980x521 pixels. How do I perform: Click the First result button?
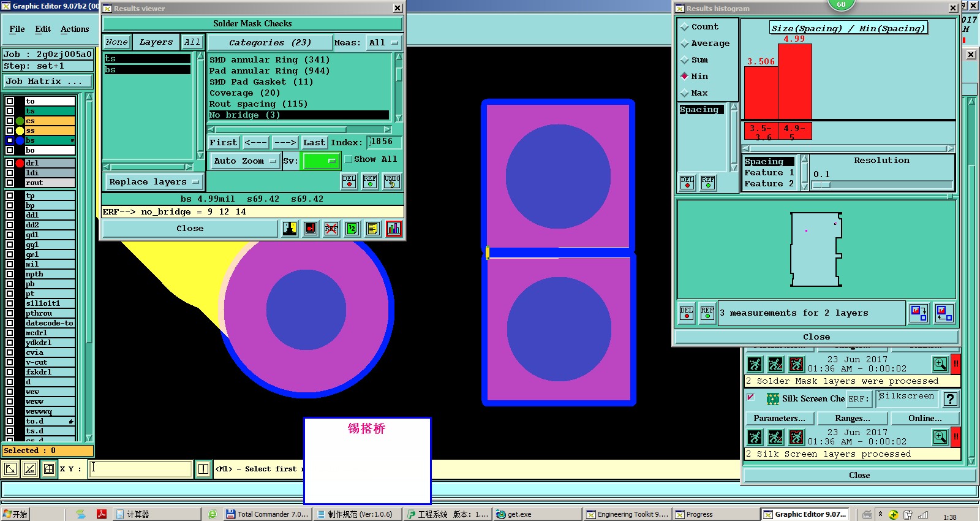pos(224,143)
